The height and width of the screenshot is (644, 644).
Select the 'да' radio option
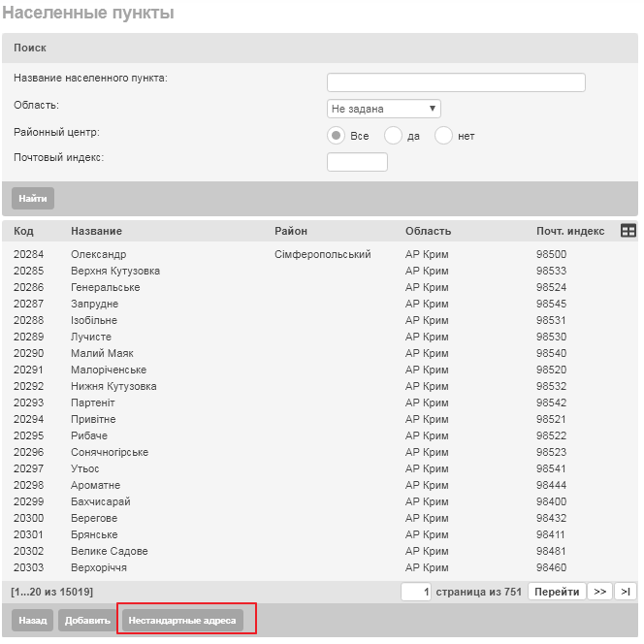393,136
